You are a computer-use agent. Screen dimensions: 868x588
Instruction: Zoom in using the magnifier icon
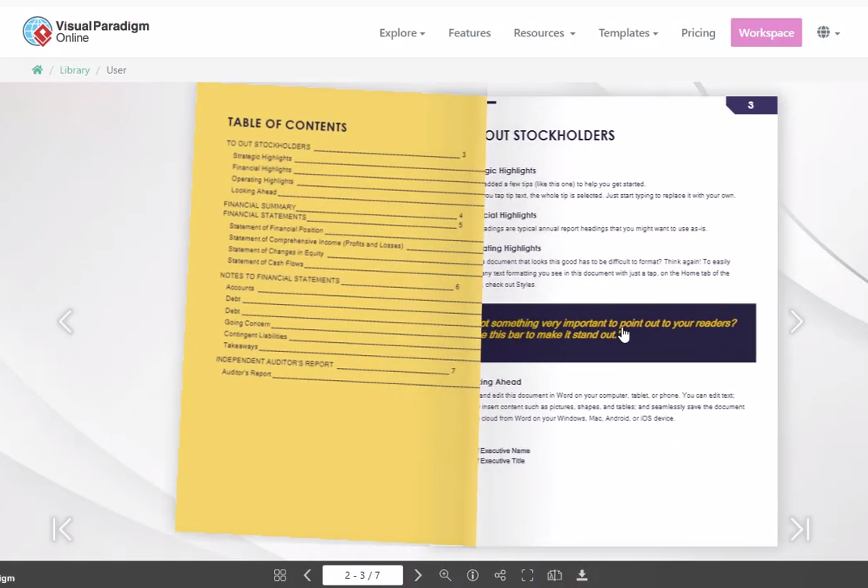click(x=446, y=575)
